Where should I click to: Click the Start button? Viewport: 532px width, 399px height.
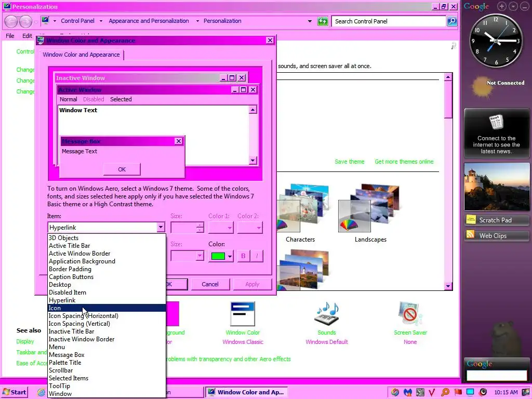[15, 392]
